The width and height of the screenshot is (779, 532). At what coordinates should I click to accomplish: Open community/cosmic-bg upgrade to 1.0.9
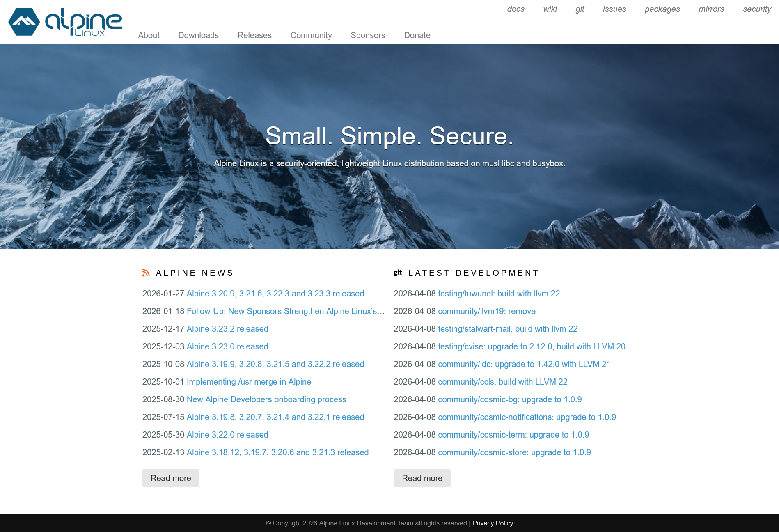pyautogui.click(x=510, y=399)
